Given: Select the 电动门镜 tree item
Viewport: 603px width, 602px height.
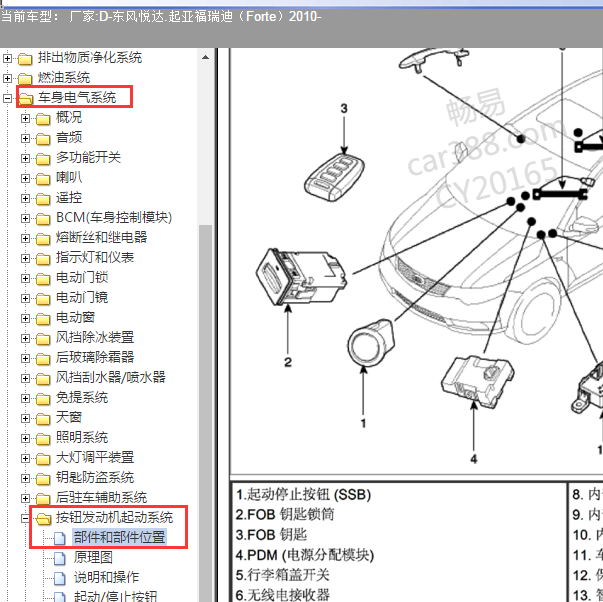Looking at the screenshot, I should pos(82,297).
